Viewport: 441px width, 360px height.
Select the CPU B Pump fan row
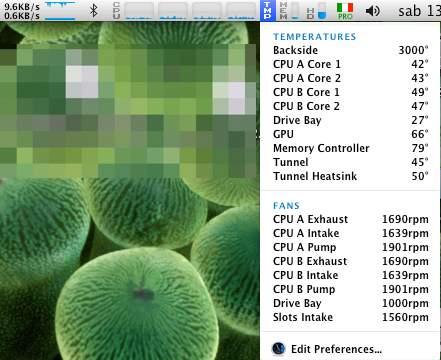click(x=350, y=289)
